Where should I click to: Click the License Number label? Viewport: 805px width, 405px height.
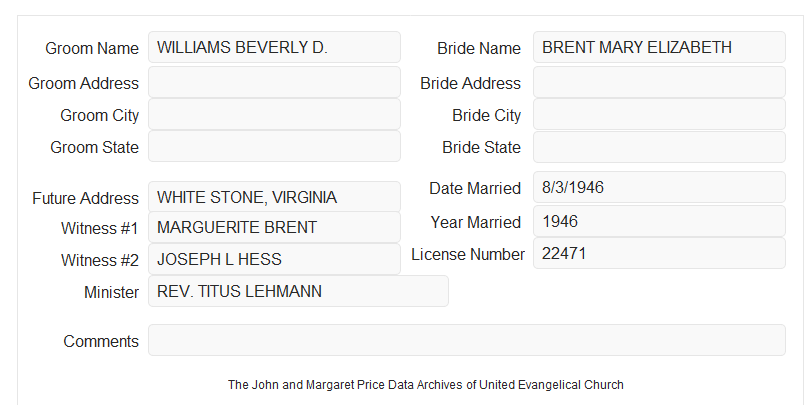pyautogui.click(x=468, y=254)
